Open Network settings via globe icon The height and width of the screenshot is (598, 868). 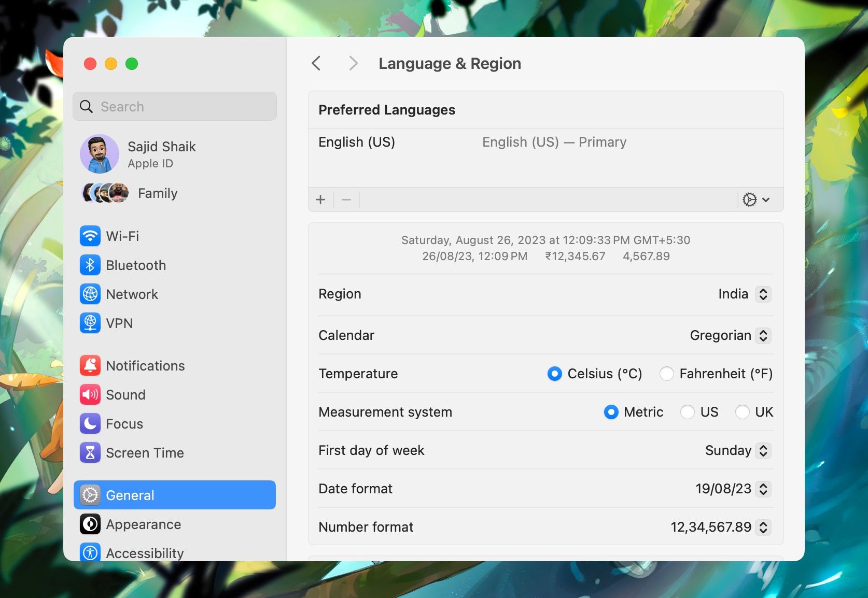pyautogui.click(x=90, y=294)
